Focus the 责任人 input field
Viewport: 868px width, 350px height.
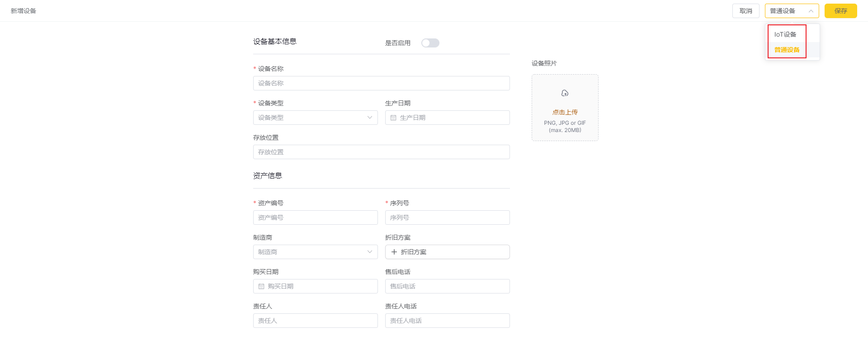(316, 321)
